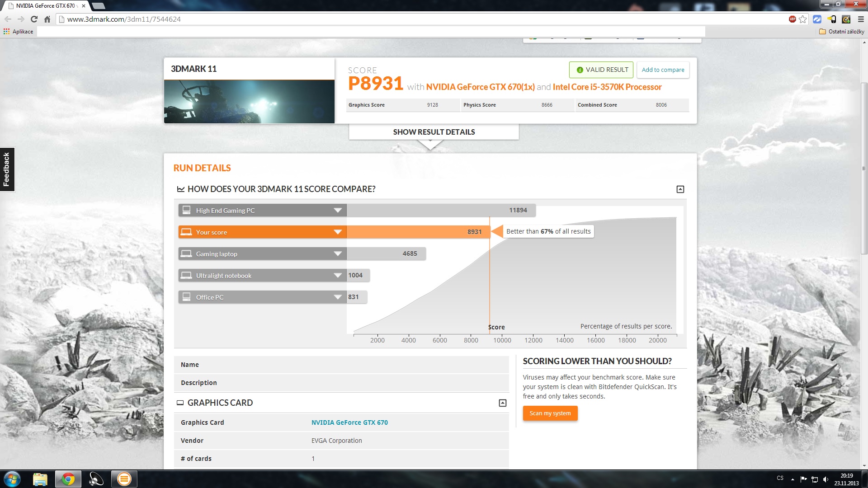Click the Physics Score cell
The width and height of the screenshot is (868, 488).
click(x=518, y=105)
